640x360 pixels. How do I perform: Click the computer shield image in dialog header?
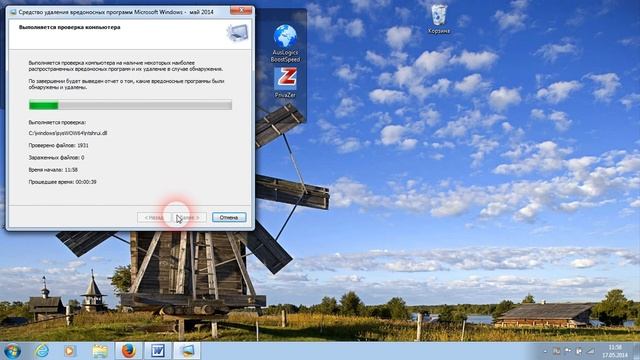coord(238,33)
